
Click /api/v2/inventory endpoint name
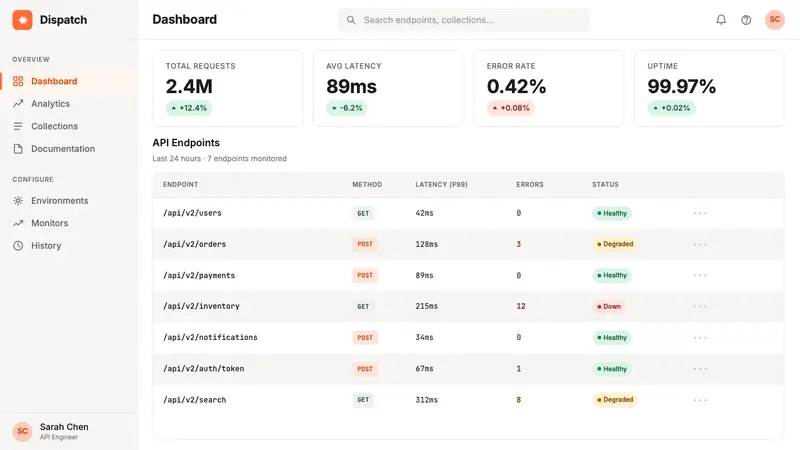tap(201, 306)
